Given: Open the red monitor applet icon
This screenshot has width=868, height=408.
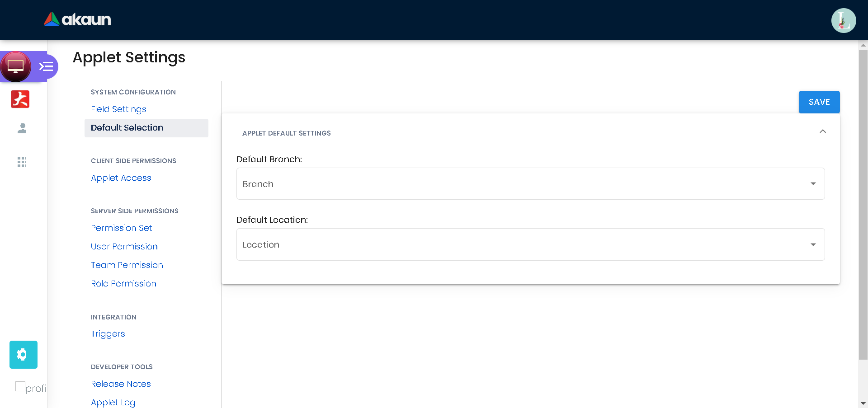Looking at the screenshot, I should 16,66.
